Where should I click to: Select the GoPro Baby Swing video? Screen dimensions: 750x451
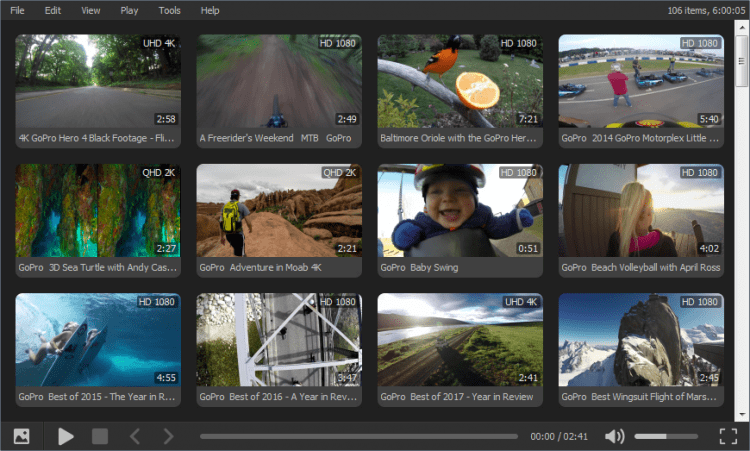(460, 211)
